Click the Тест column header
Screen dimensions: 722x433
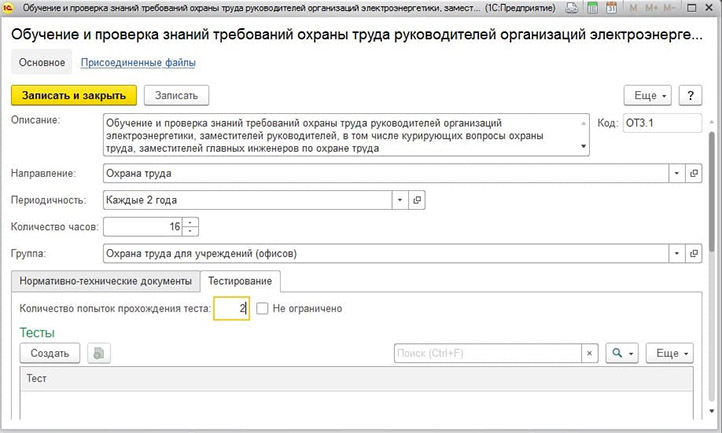pos(356,379)
